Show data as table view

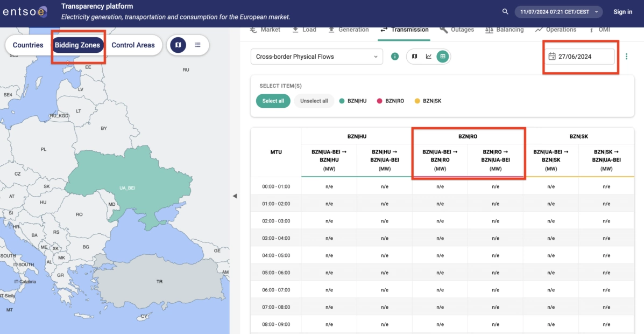pyautogui.click(x=443, y=57)
